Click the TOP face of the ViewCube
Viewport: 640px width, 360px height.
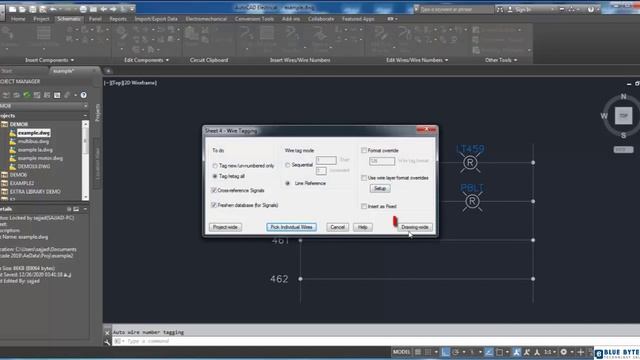point(623,116)
